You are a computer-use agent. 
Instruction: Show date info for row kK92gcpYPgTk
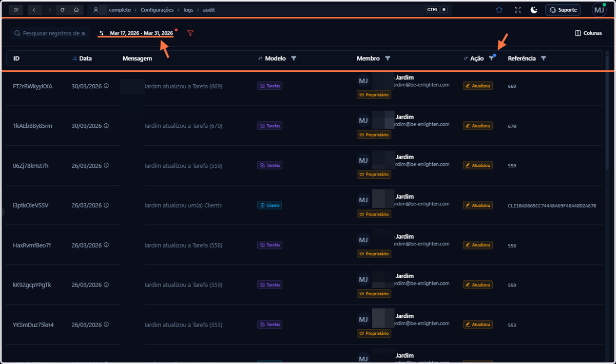[x=106, y=285]
